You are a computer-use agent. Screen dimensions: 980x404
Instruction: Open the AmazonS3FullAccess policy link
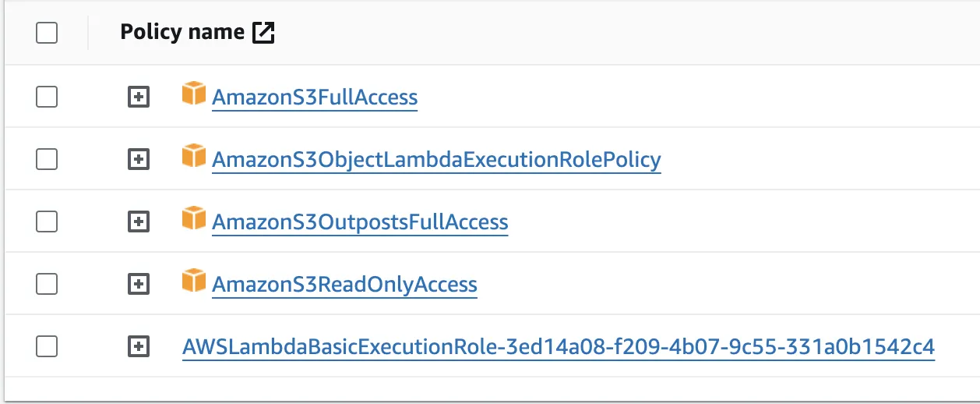tap(315, 97)
